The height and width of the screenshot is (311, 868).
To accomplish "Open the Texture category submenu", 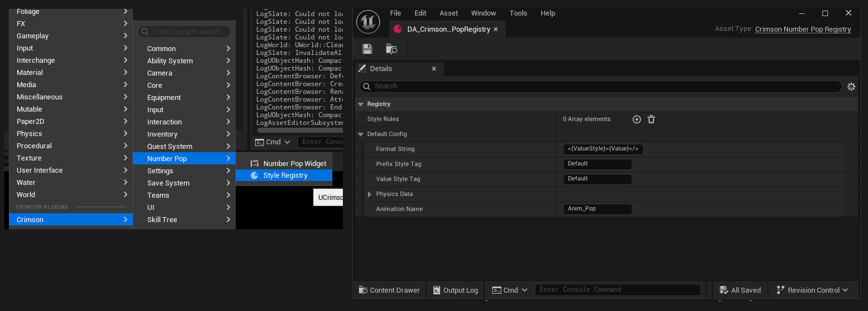I will click(x=71, y=158).
